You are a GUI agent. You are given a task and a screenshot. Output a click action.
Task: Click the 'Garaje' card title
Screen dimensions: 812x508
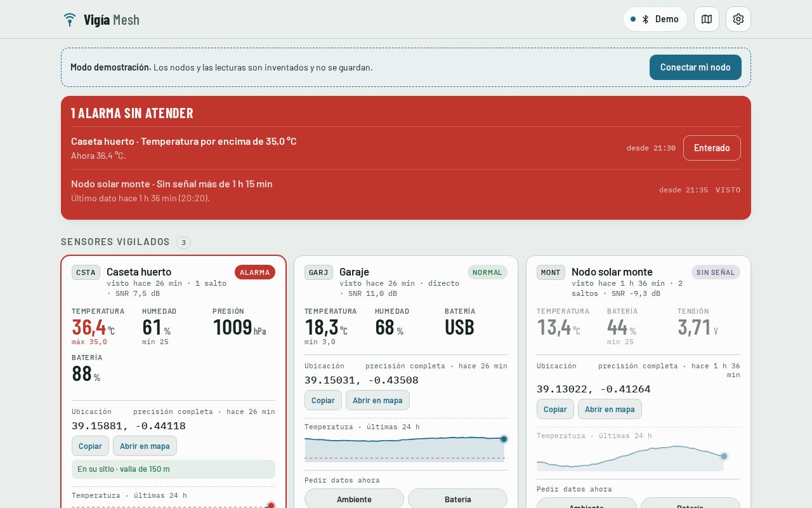354,272
